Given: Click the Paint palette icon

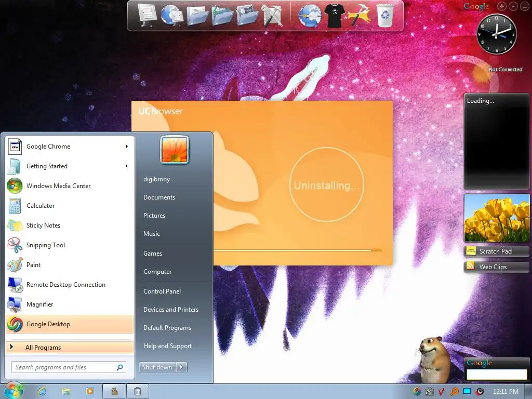Looking at the screenshot, I should (15, 265).
